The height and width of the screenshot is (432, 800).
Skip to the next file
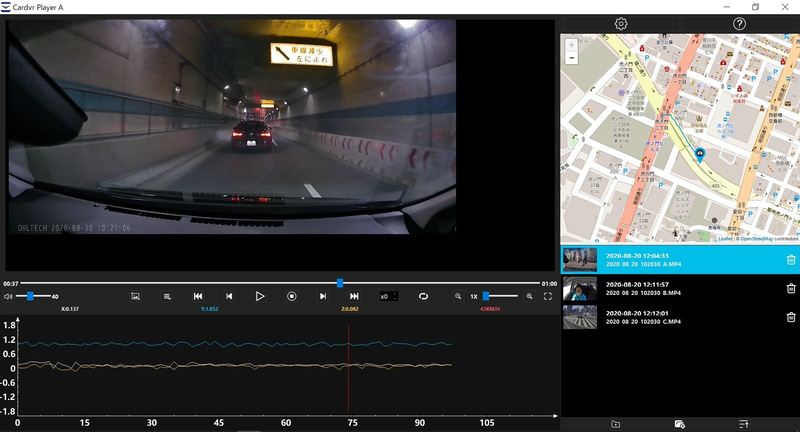pyautogui.click(x=354, y=296)
